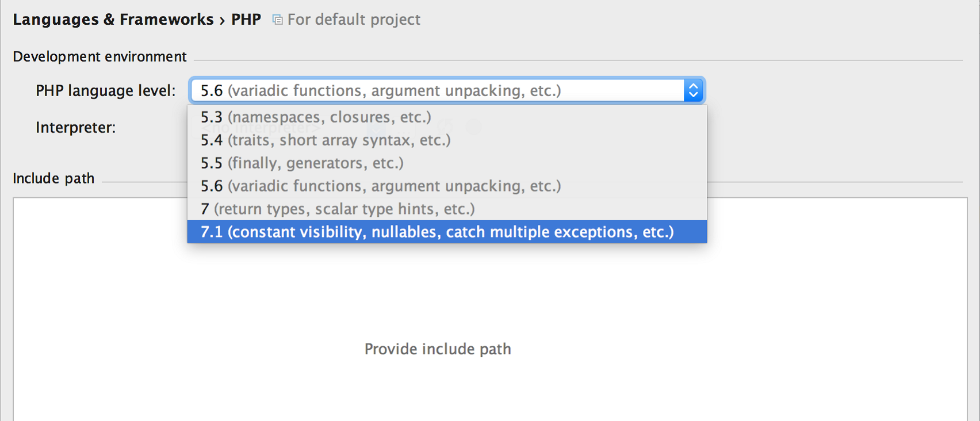Select highlighted 7.1 constant visibility option
Viewport: 980px width, 421px height.
437,232
